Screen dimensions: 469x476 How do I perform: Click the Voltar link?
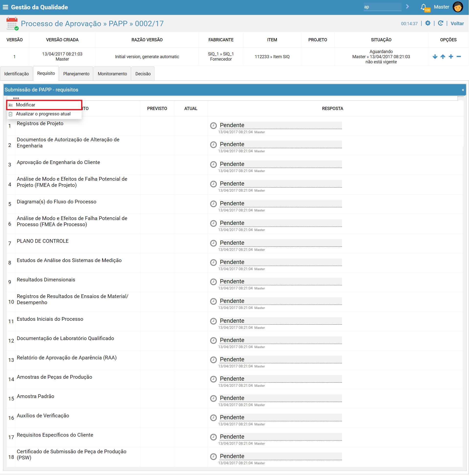point(457,23)
